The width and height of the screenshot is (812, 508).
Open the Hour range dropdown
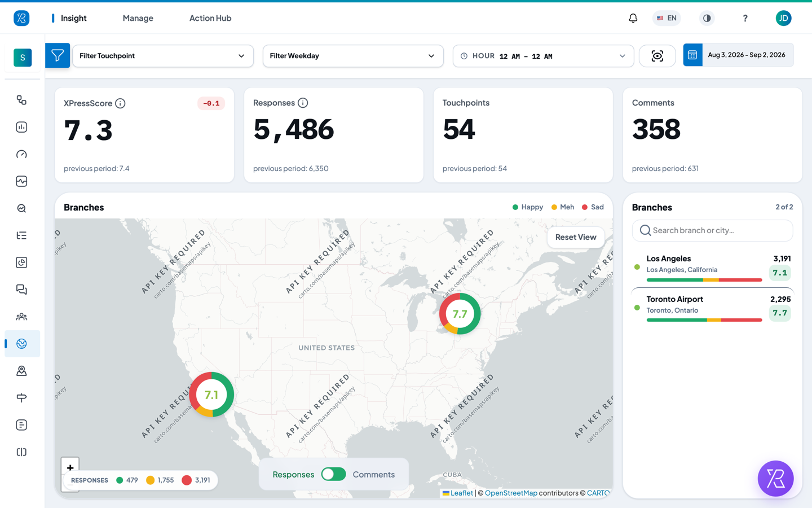544,56
